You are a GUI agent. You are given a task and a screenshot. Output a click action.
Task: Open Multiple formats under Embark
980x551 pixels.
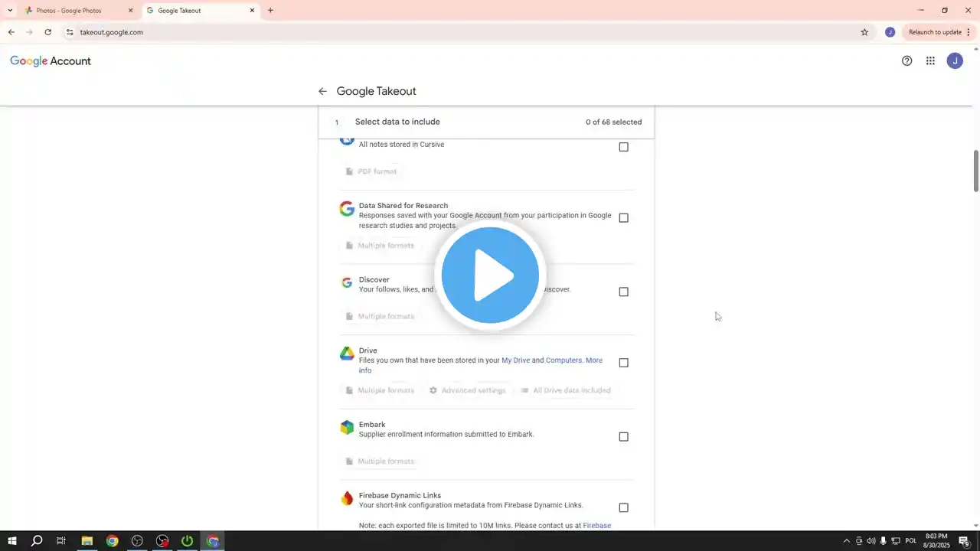pyautogui.click(x=380, y=461)
